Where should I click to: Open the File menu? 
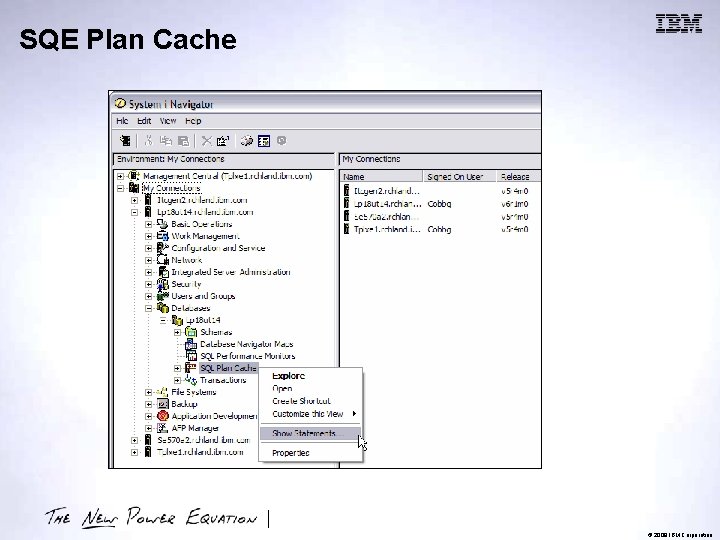pyautogui.click(x=122, y=121)
